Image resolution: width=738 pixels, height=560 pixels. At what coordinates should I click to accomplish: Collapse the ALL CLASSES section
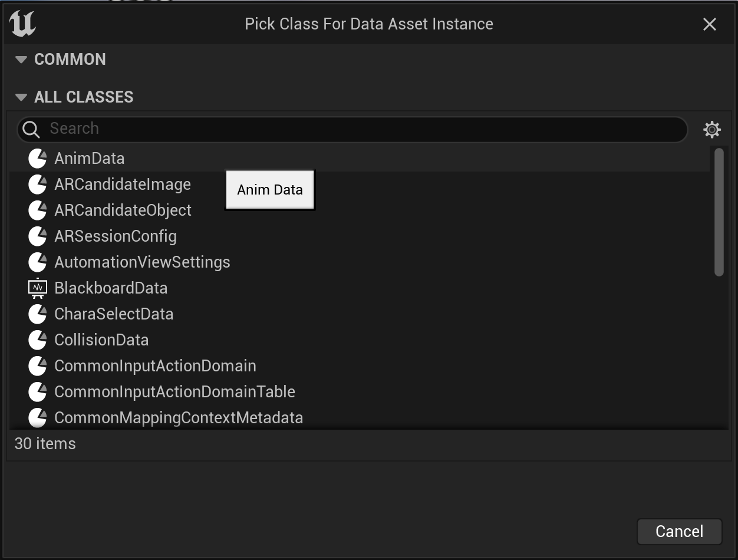22,97
